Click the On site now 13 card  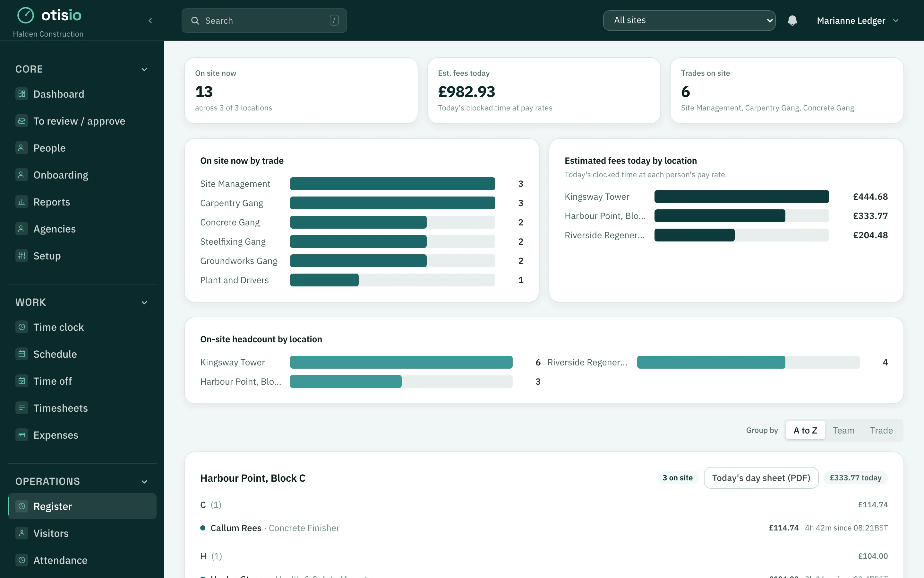[301, 91]
